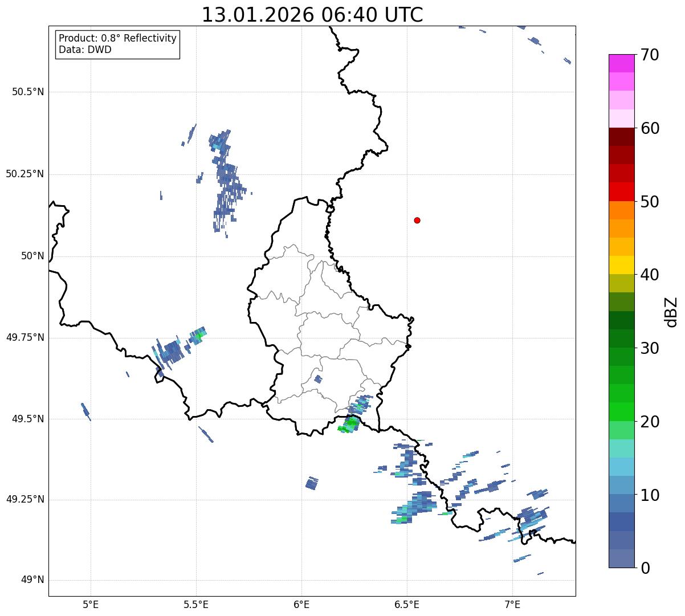Click the '49.25°N' latitude label
The height and width of the screenshot is (616, 685).
click(x=25, y=500)
